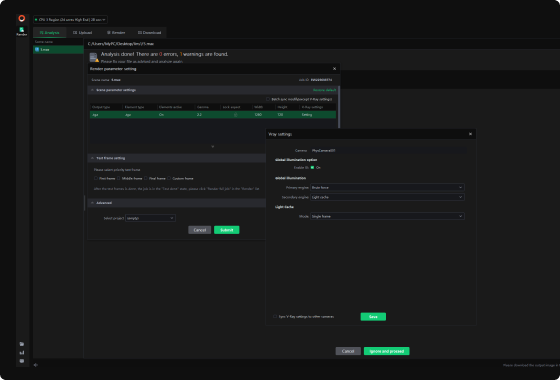Switch to the Download tab
560x380 pixels.
click(149, 32)
